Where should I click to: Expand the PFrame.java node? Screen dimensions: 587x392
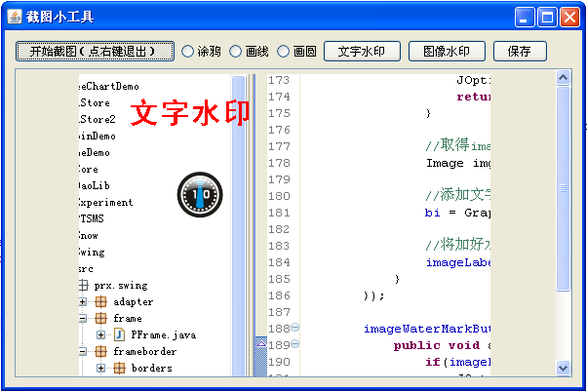(x=100, y=334)
